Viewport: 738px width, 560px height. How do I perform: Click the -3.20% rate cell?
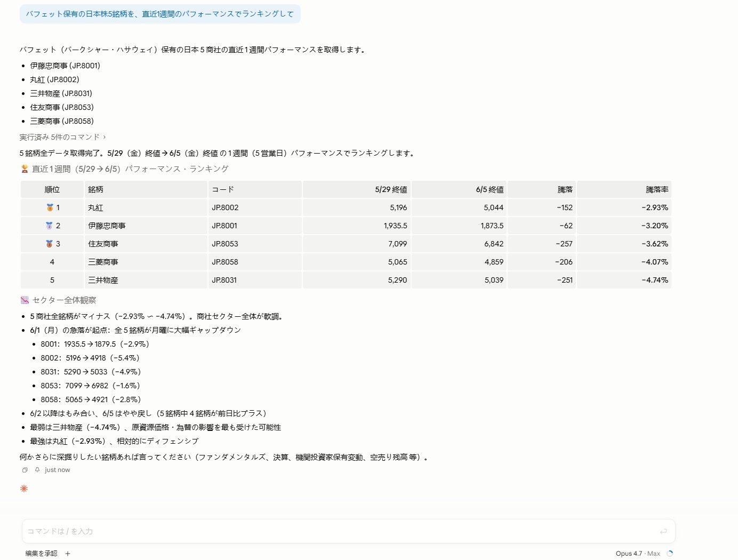point(624,226)
